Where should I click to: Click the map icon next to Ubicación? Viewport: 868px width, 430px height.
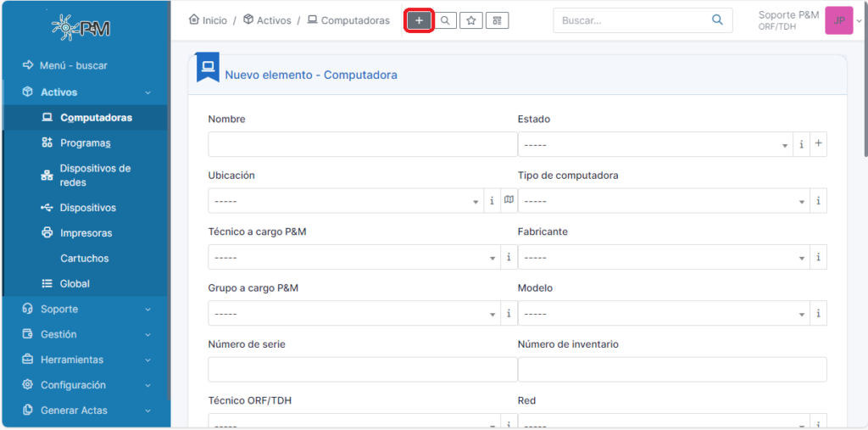coord(509,201)
